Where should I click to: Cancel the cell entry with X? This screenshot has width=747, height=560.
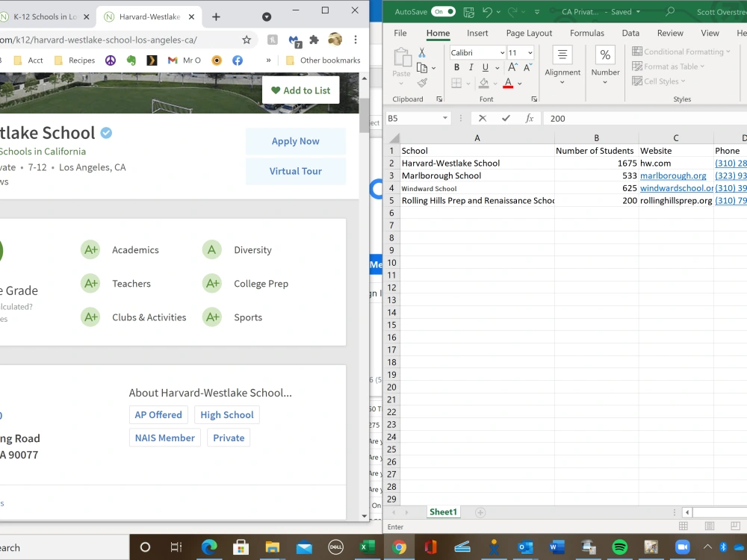[x=483, y=118]
